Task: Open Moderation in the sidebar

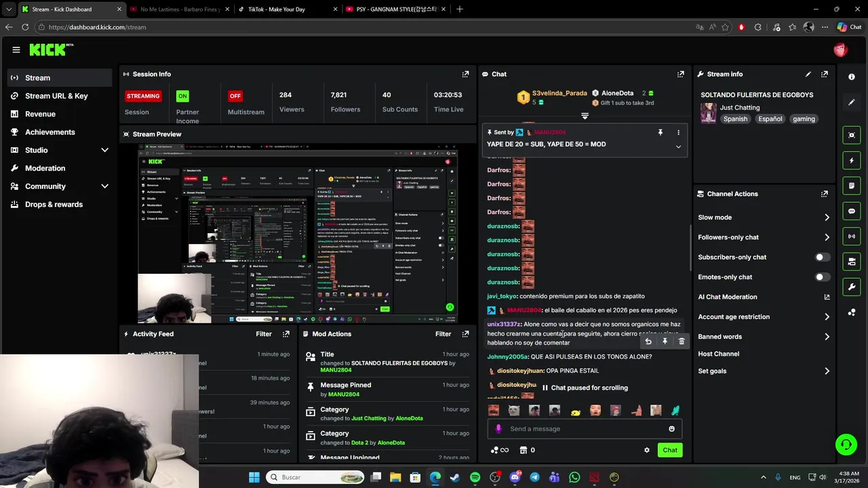Action: [x=60, y=168]
